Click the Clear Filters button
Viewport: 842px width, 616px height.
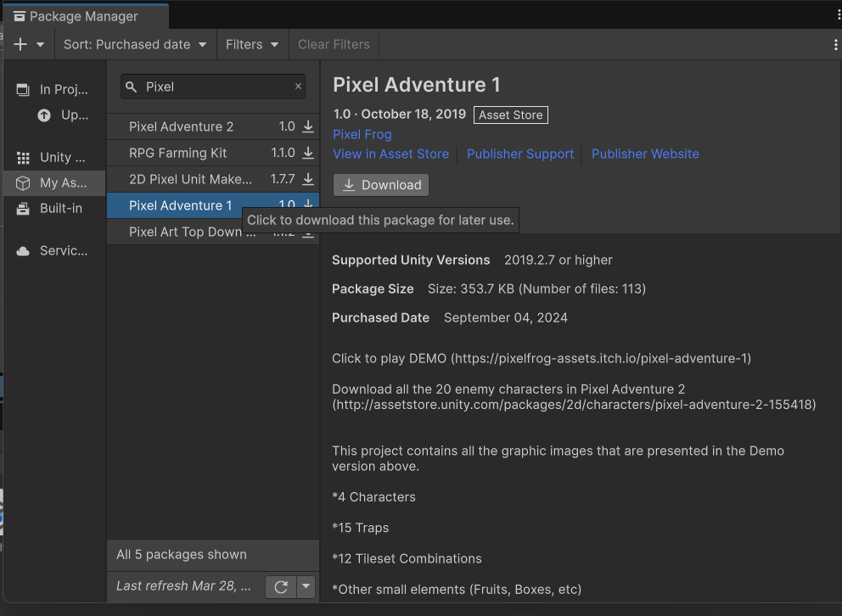coord(334,44)
